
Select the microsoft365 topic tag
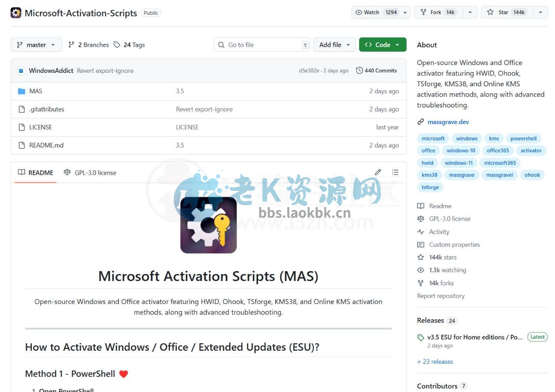click(x=500, y=163)
